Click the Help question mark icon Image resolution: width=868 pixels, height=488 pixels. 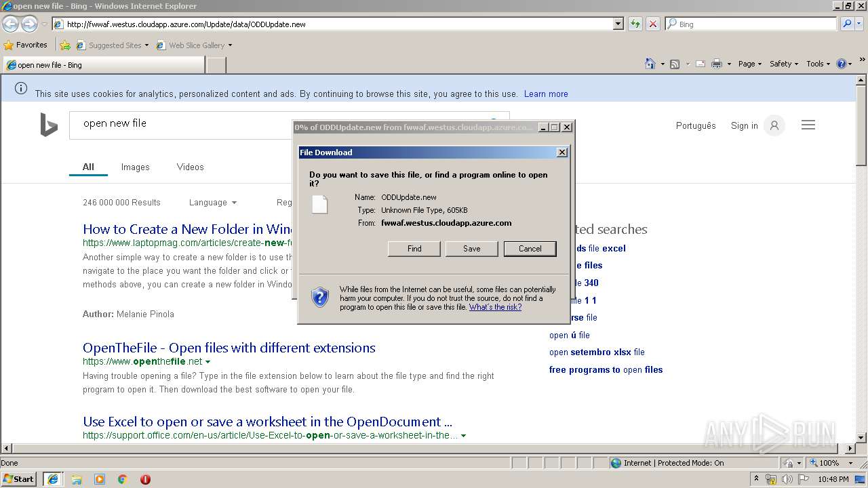coord(842,64)
